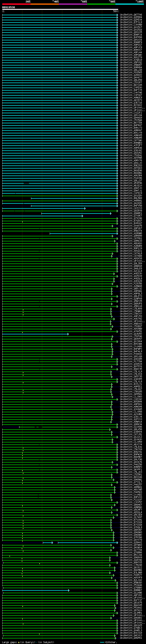Select the UniRef100_Q7X9K7 label
The width and height of the screenshot is (146, 644).
coord(131,216)
